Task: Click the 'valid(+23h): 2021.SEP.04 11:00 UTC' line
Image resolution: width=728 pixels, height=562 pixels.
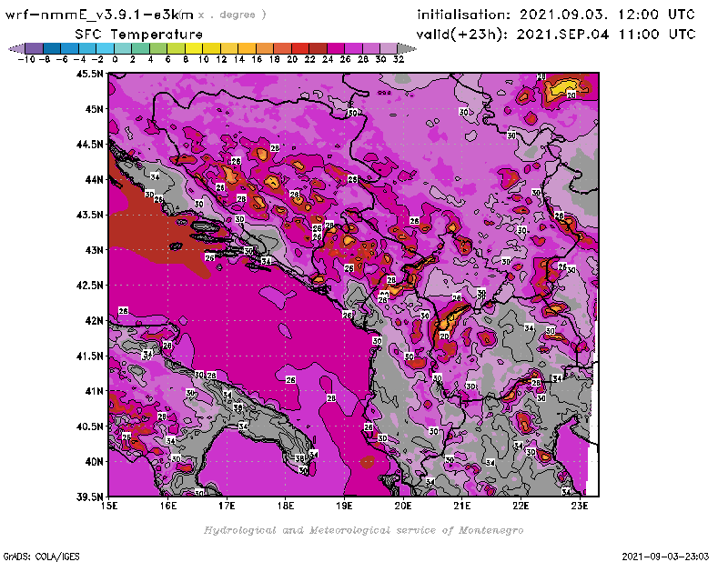Action: pos(556,35)
